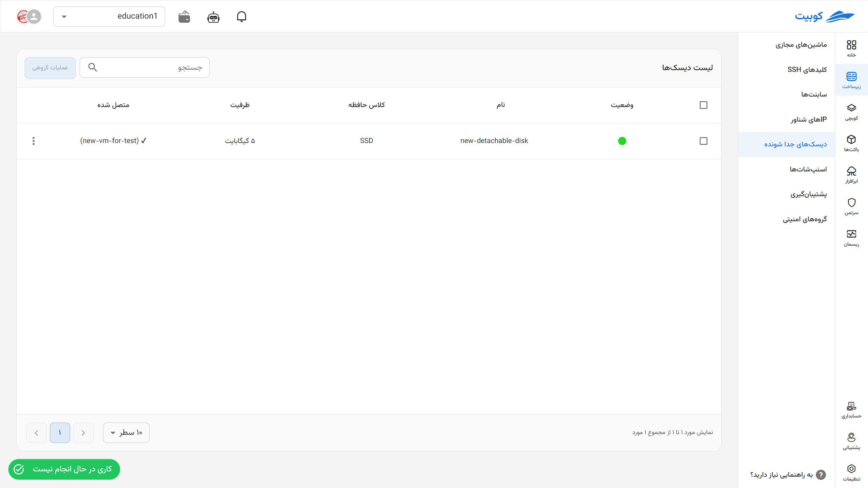Open تنظیمات (Settings) in the icon rail
This screenshot has width=868, height=488.
point(851,473)
